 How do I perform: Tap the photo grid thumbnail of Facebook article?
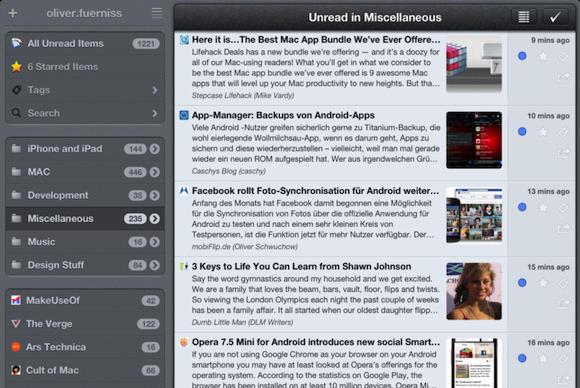474,216
